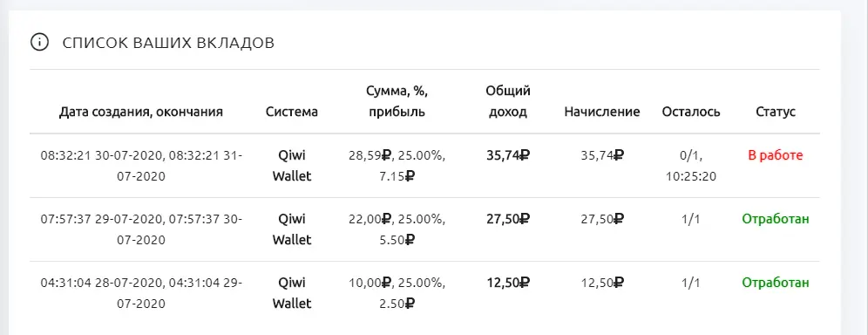The height and width of the screenshot is (335, 868).
Task: Click the 'Статус' column header
Action: click(x=776, y=112)
